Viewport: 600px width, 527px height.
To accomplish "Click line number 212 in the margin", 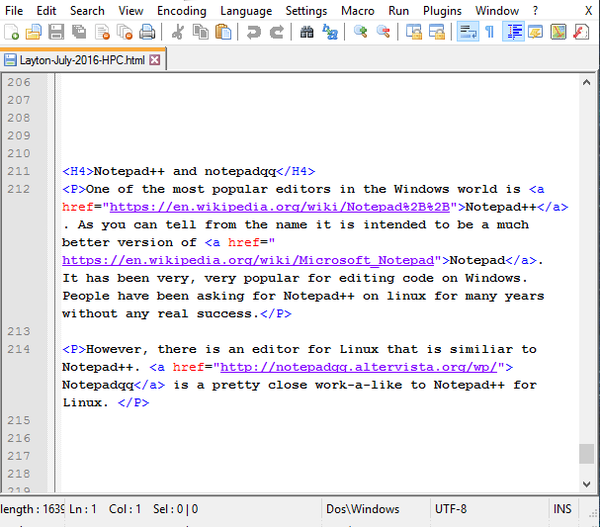I will pos(19,189).
